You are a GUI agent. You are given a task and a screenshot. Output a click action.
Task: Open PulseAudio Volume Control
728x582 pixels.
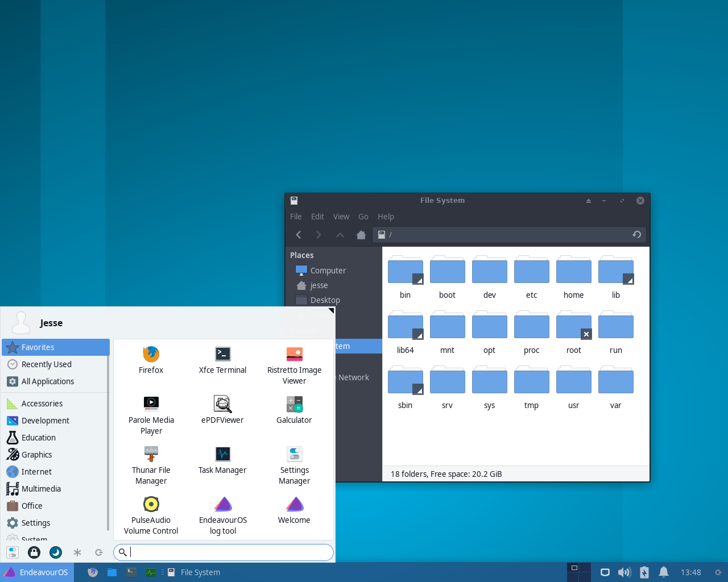(x=151, y=516)
